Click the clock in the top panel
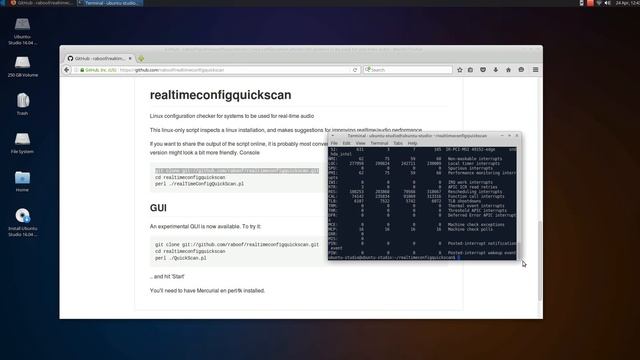640x360 pixels. pyautogui.click(x=627, y=3)
